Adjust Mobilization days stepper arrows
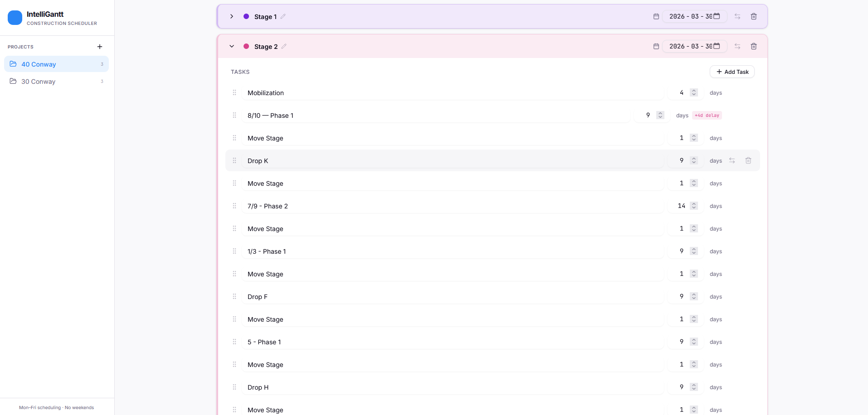Viewport: 868px width, 415px height. [x=694, y=92]
